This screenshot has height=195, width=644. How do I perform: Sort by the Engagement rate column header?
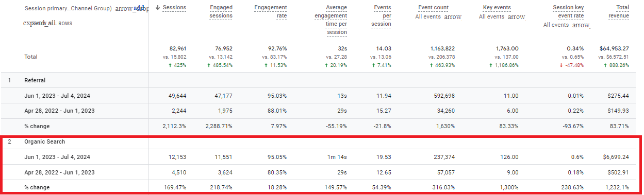point(271,11)
